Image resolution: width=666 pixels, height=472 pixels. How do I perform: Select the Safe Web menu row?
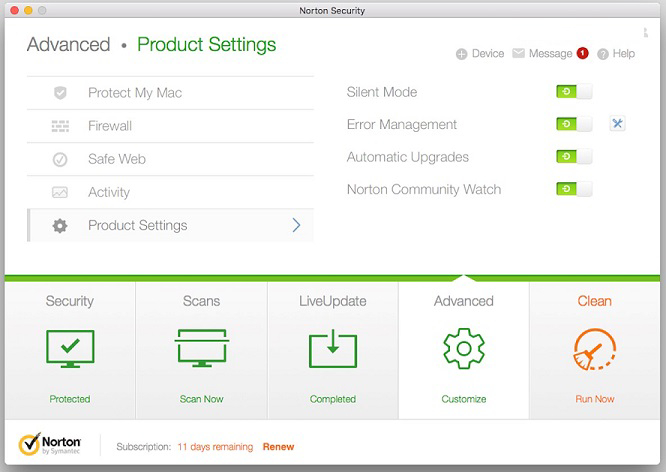(170, 159)
